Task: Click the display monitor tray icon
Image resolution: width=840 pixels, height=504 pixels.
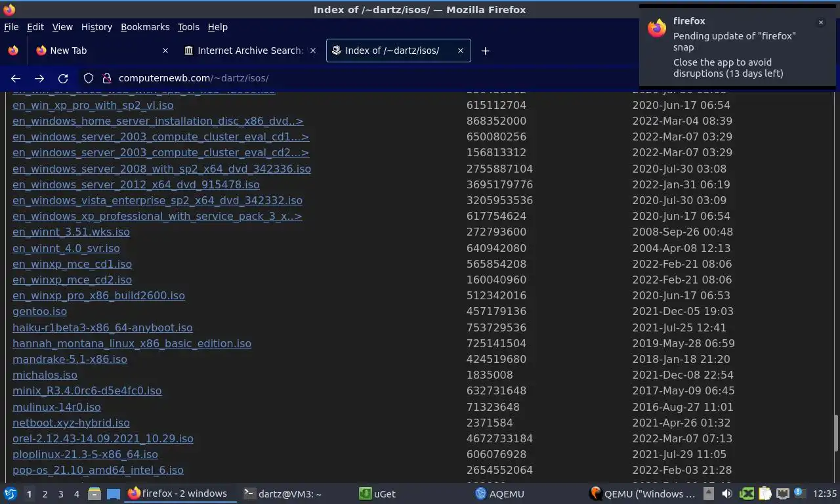Action: click(x=782, y=493)
